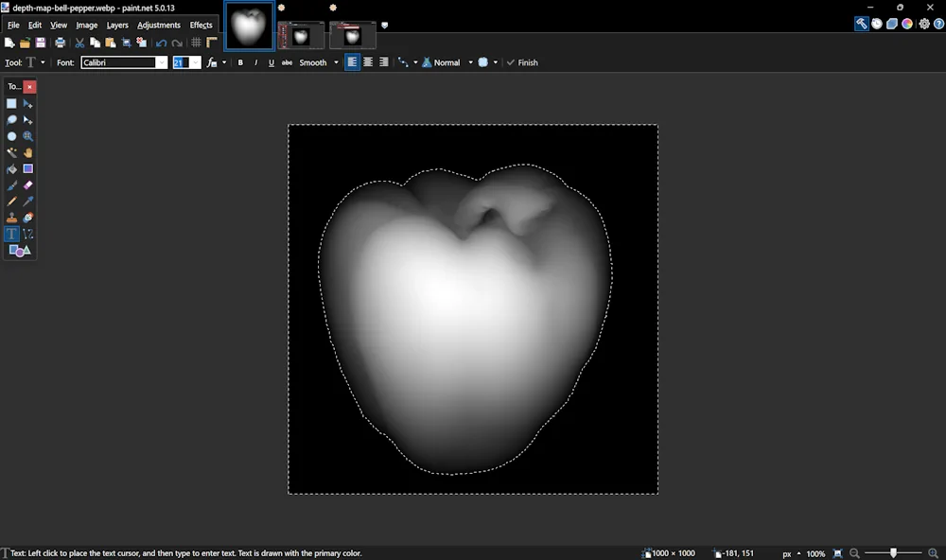Viewport: 946px width, 560px height.
Task: Toggle the pixel grid display
Action: [196, 43]
